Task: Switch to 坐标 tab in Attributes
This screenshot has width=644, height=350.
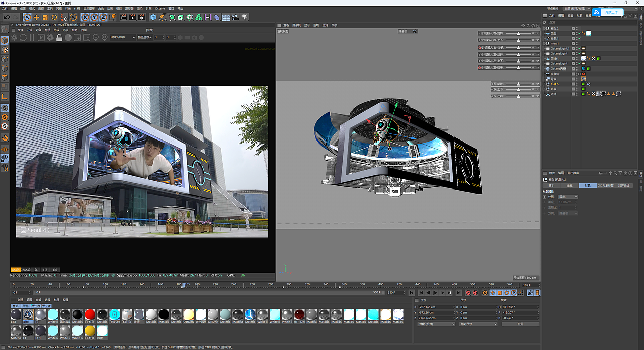Action: point(569,186)
